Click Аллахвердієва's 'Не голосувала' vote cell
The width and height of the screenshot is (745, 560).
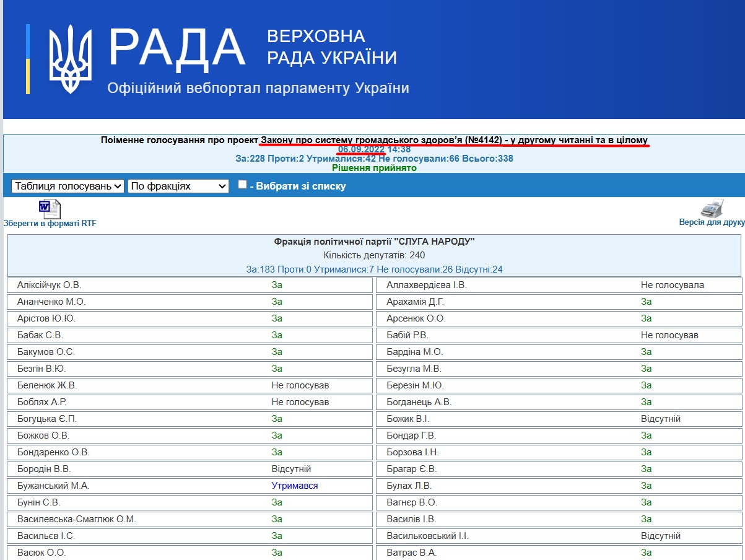pos(673,285)
